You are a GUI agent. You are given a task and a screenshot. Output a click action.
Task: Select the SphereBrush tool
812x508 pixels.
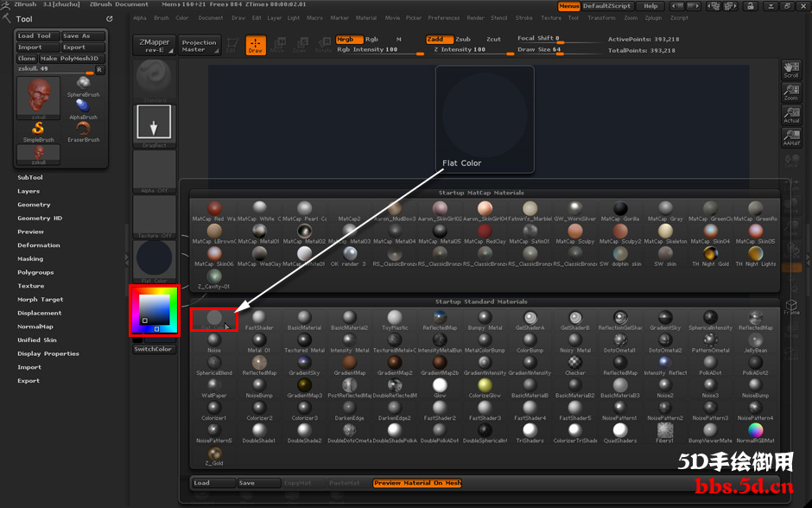84,87
